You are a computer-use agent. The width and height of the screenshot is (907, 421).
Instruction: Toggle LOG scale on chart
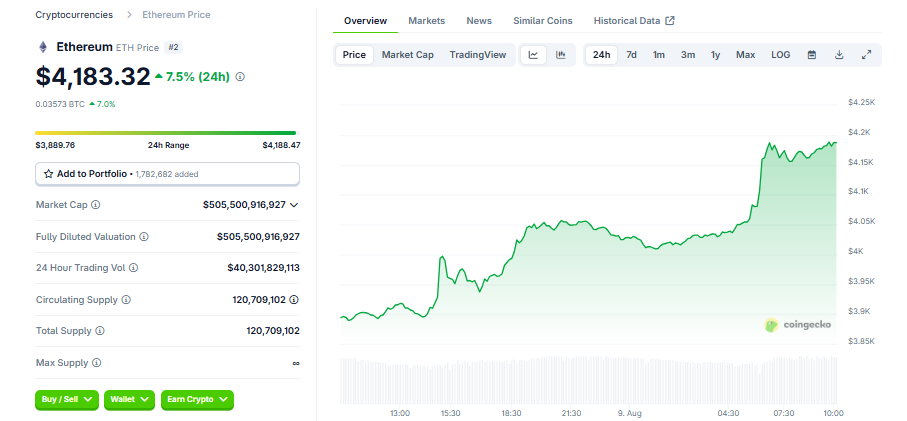pos(780,55)
